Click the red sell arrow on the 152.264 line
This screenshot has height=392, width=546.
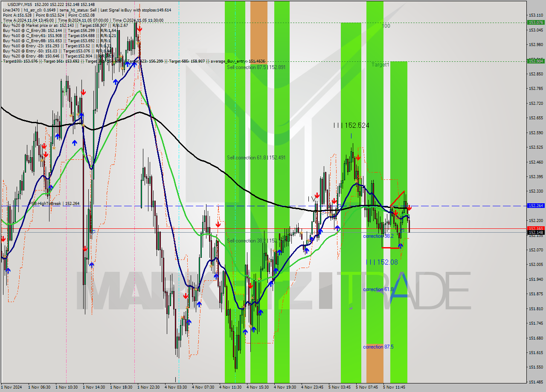coord(409,208)
